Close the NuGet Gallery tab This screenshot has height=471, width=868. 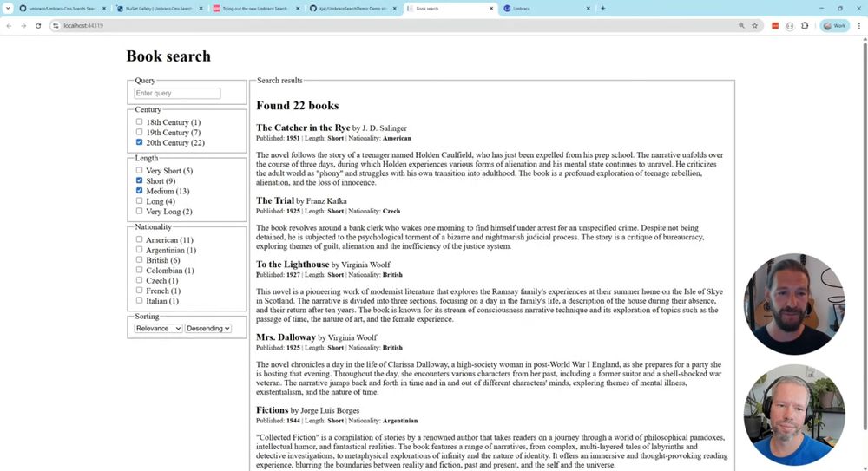(201, 9)
